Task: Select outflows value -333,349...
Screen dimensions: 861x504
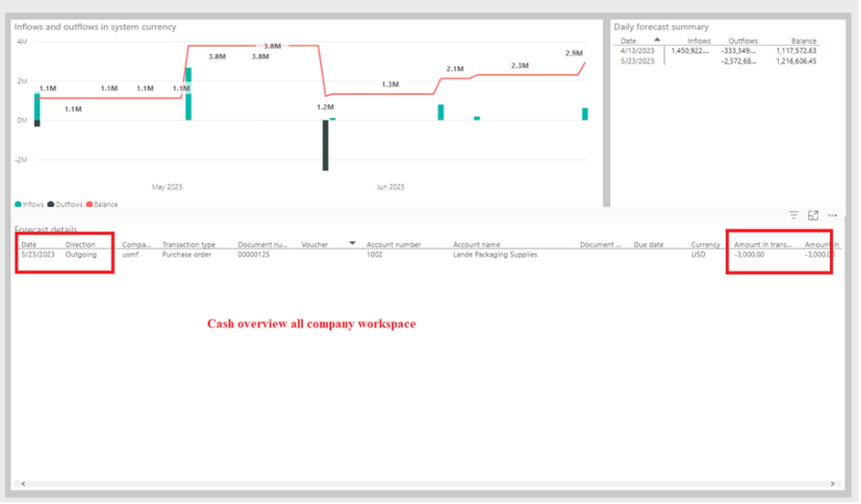Action: point(739,50)
